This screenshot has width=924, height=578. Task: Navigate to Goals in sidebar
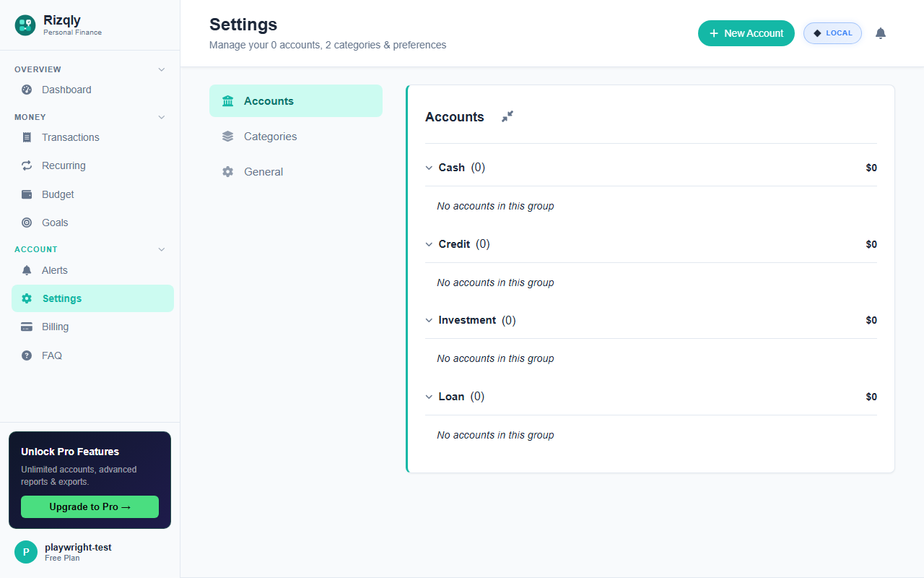click(x=55, y=223)
